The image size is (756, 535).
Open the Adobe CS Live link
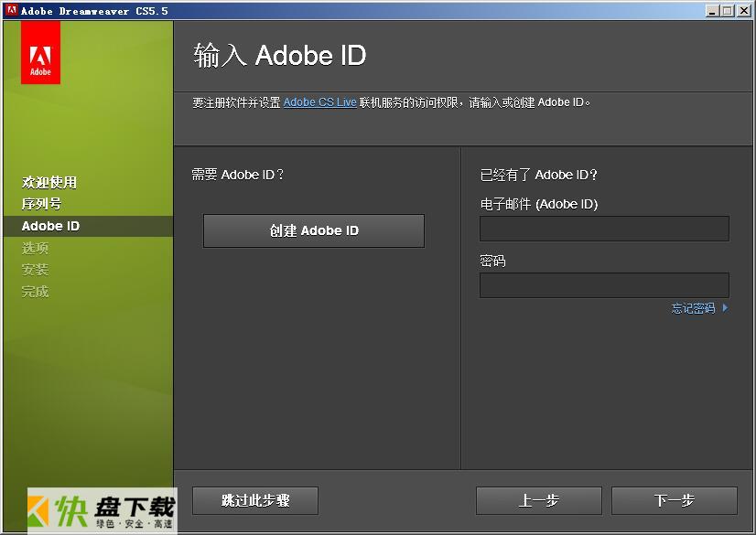(319, 102)
